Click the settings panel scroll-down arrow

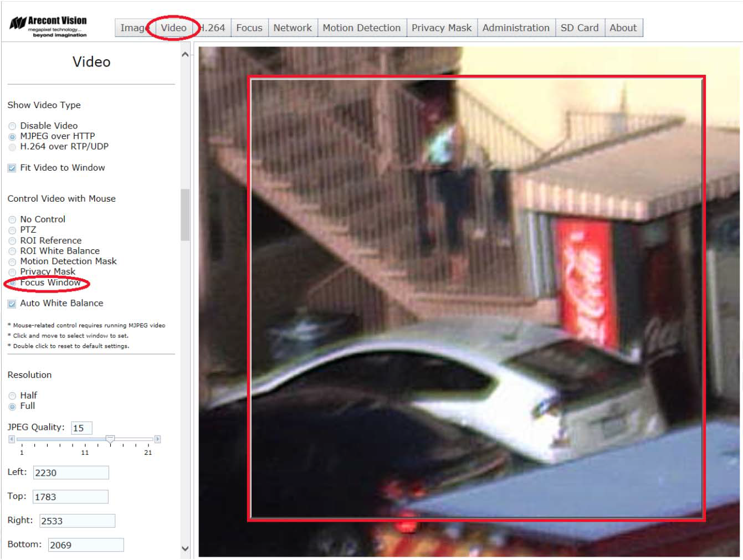[185, 549]
